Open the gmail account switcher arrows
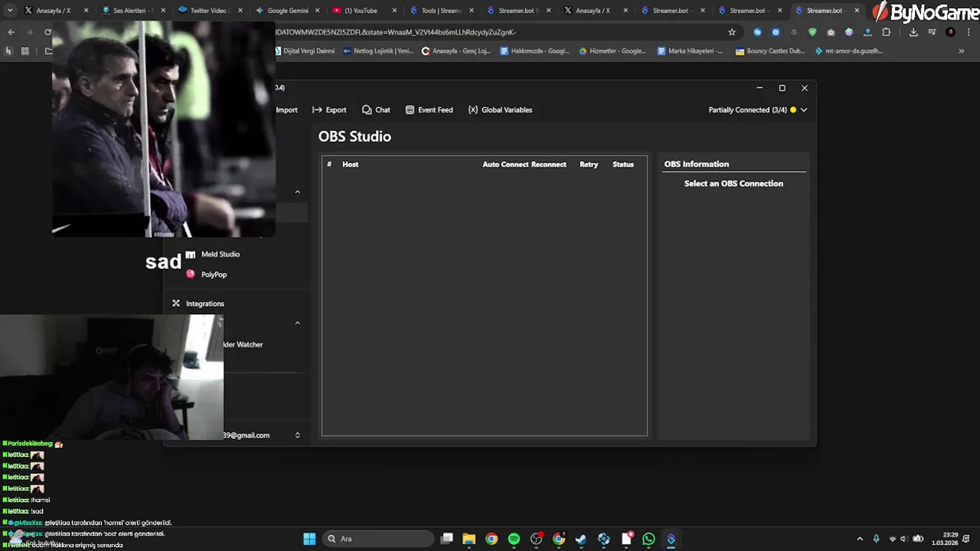This screenshot has width=980, height=551. tap(298, 435)
